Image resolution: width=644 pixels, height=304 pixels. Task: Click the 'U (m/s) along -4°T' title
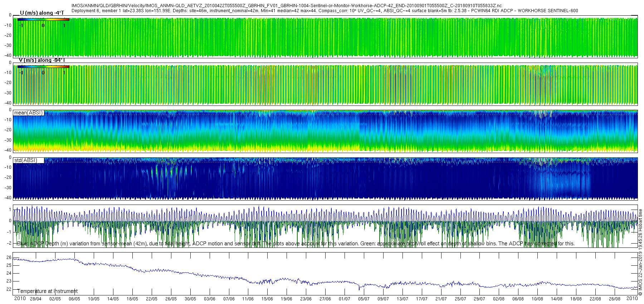coord(42,13)
